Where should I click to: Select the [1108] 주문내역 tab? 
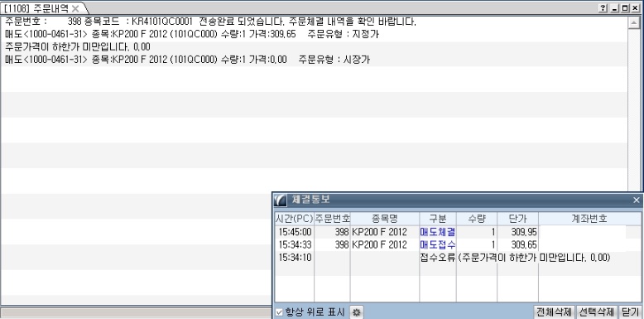[36, 8]
